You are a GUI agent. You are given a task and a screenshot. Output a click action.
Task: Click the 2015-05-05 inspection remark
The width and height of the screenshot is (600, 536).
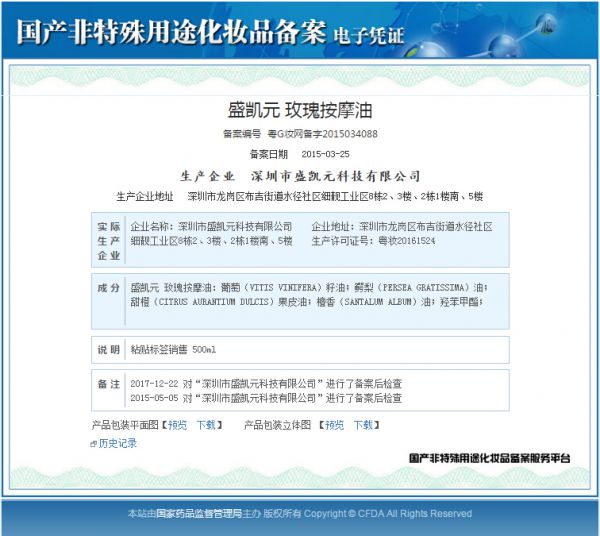pos(266,398)
